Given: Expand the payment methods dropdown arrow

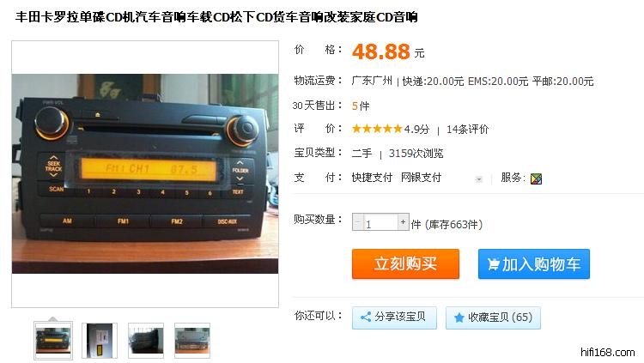Looking at the screenshot, I should click(478, 179).
